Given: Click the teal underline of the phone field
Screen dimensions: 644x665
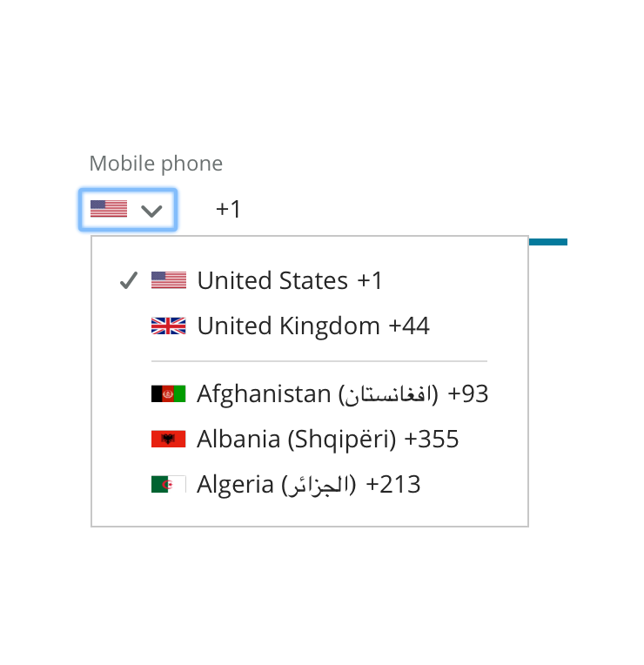Looking at the screenshot, I should click(x=548, y=242).
